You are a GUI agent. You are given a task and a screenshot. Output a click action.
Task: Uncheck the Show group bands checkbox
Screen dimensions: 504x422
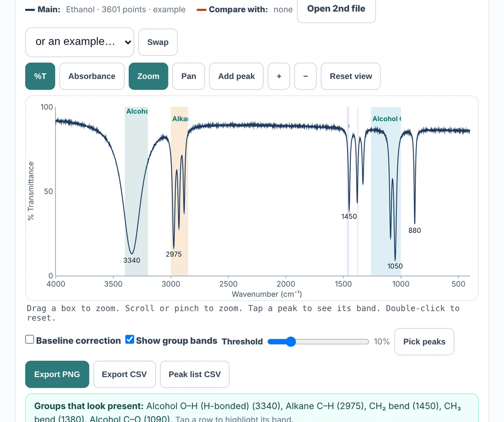(130, 340)
